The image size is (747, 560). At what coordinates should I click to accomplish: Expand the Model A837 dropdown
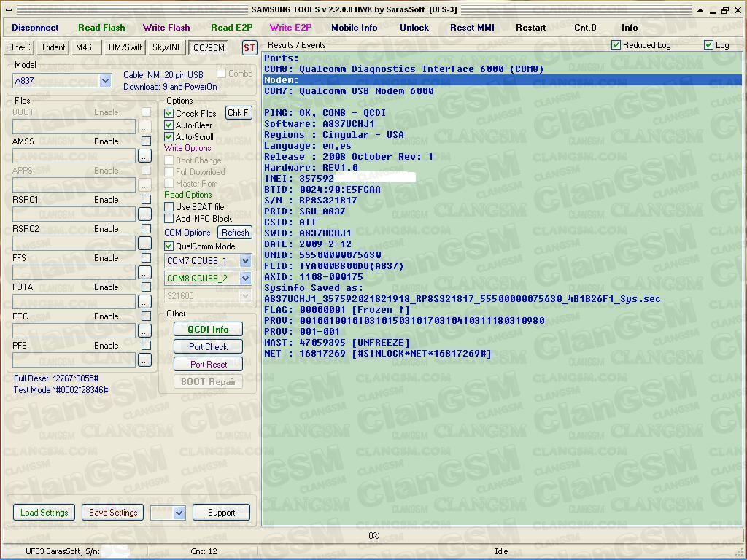105,81
